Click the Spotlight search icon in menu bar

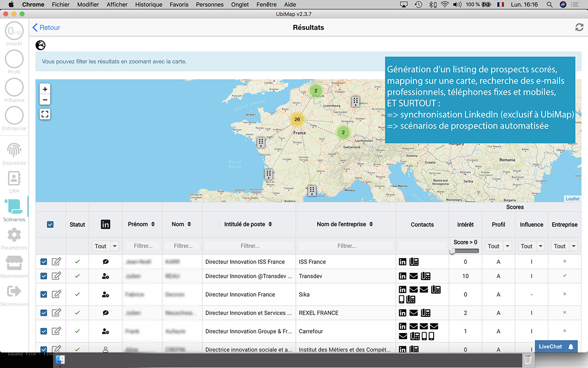549,5
